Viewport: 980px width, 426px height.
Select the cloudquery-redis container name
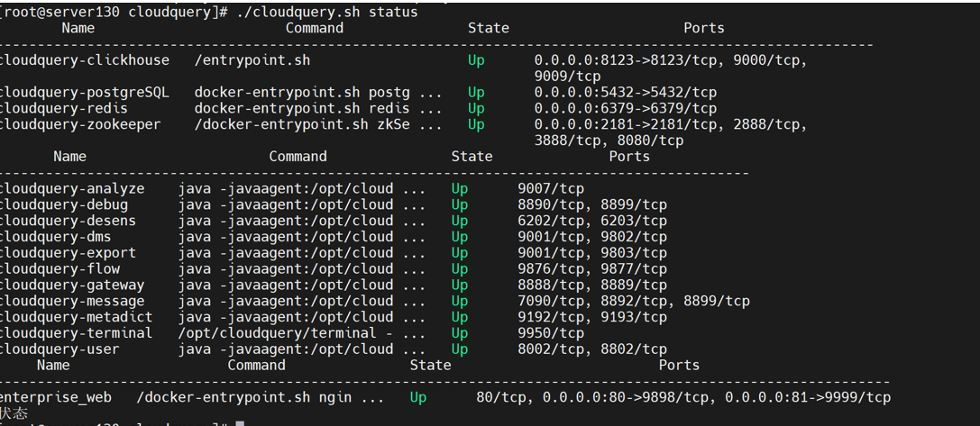64,109
